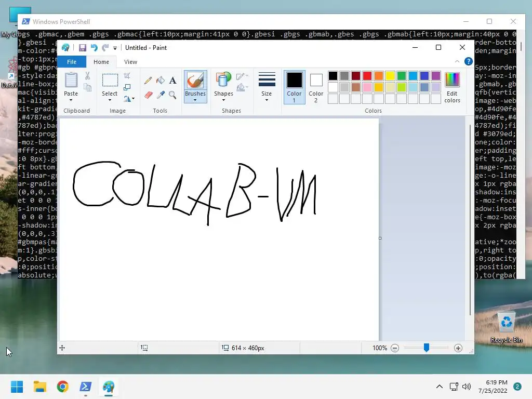Click the Undo arrow in title bar
This screenshot has height=399, width=532.
[94, 48]
